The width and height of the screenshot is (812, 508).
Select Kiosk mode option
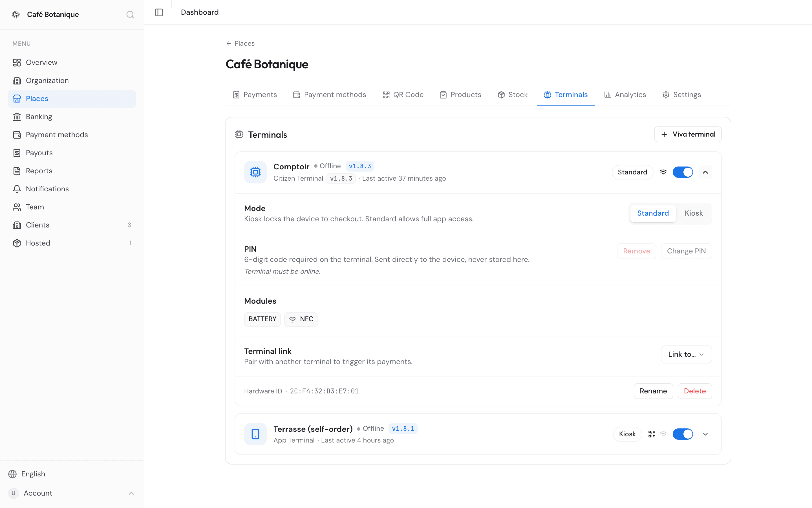pyautogui.click(x=694, y=213)
